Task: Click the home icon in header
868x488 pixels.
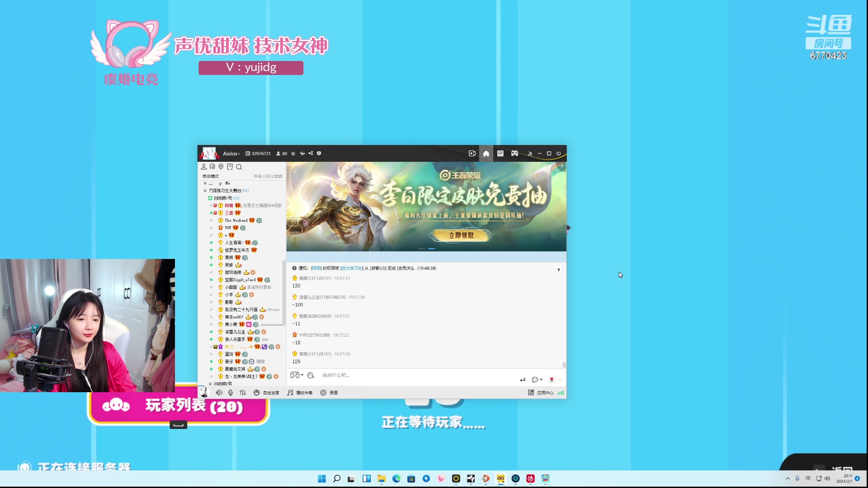Action: click(486, 154)
